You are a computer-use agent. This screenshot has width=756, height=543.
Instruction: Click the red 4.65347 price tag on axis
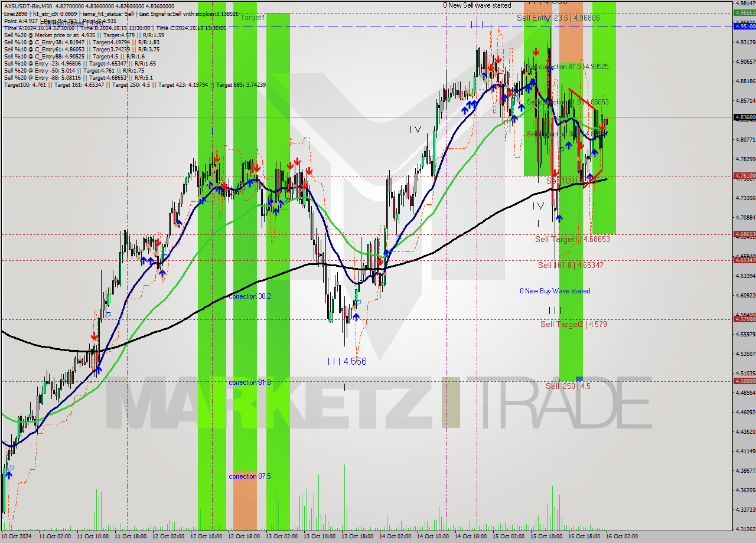point(745,260)
